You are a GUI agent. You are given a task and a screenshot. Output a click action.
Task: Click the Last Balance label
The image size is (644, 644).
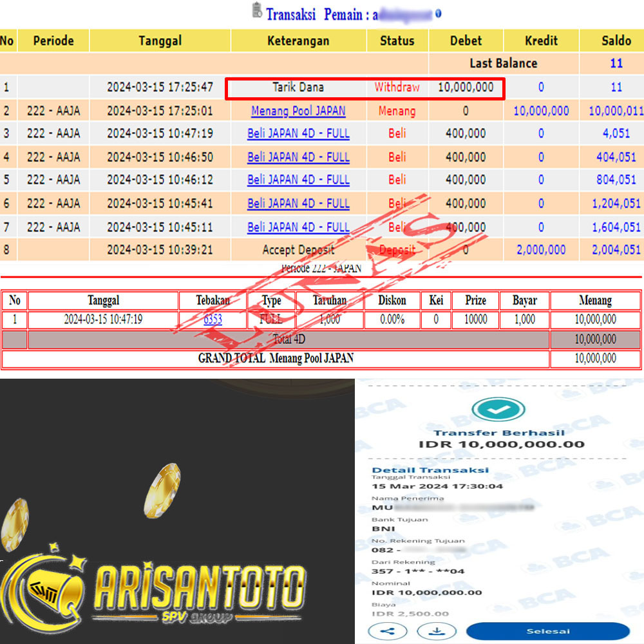(504, 63)
